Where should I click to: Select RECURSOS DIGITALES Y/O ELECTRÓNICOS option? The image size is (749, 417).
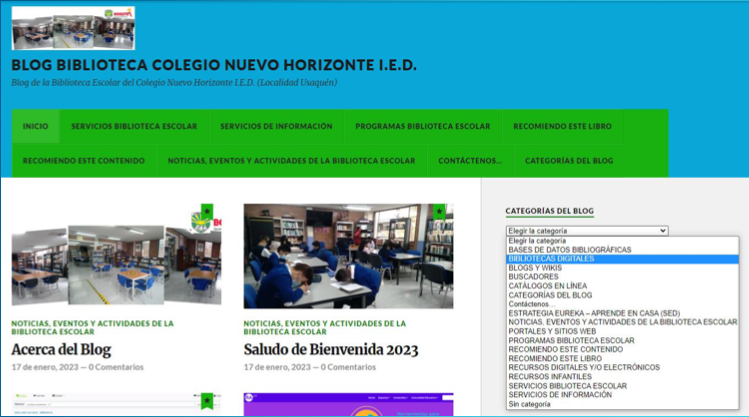tap(622, 368)
